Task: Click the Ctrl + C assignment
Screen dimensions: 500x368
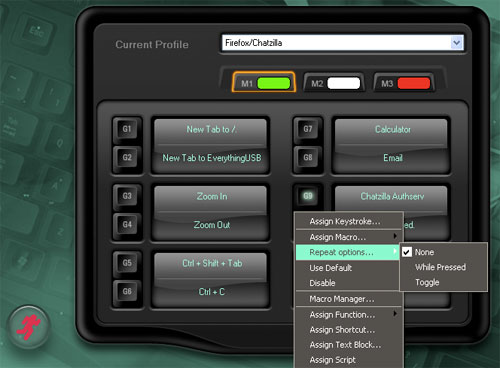Action: point(211,292)
